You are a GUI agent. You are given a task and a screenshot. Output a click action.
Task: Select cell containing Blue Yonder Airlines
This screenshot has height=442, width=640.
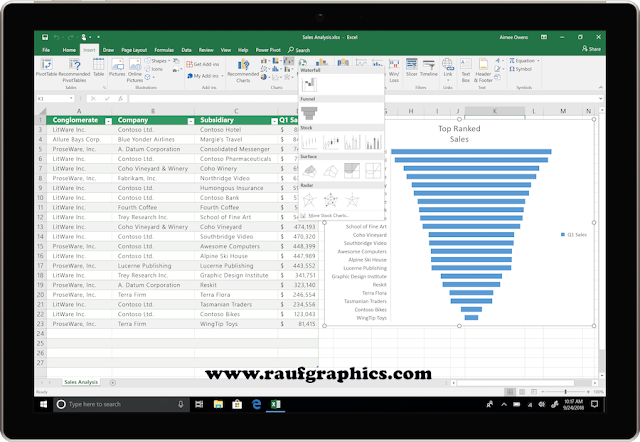tap(153, 139)
